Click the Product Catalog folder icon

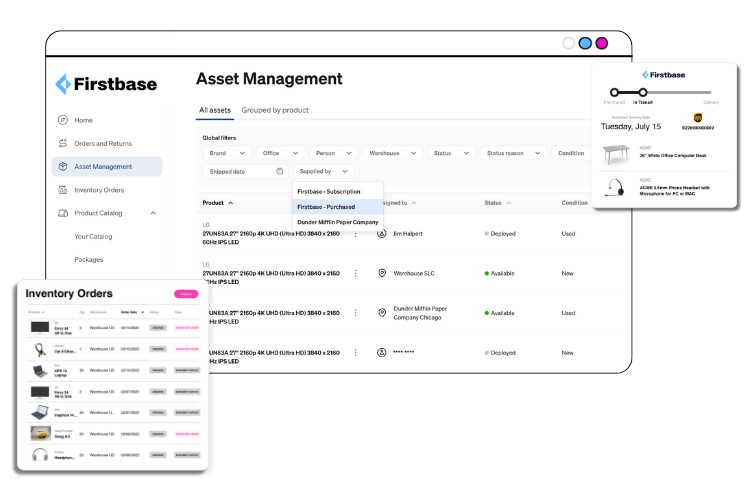[x=63, y=213]
